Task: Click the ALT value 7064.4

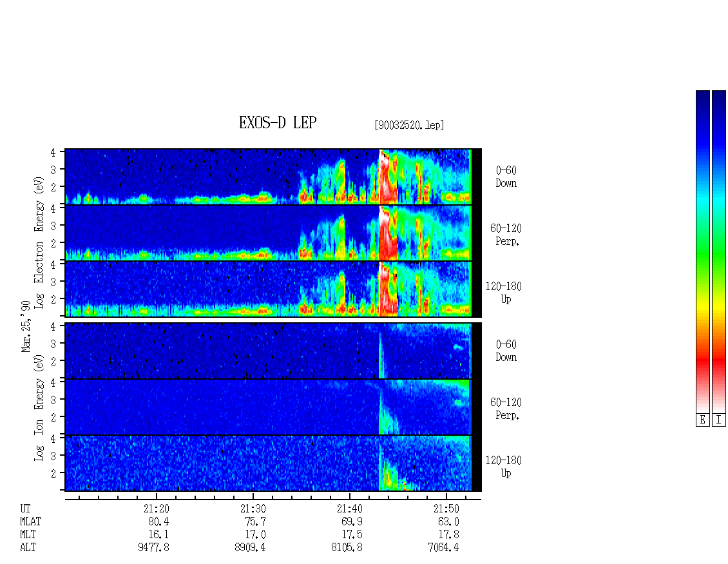Action: tap(443, 548)
